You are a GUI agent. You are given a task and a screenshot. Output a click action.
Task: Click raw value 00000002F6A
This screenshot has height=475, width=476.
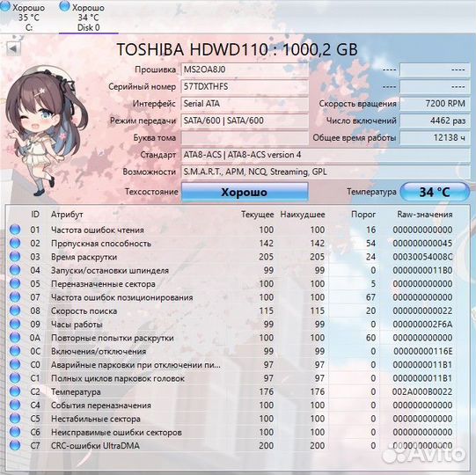422,325
